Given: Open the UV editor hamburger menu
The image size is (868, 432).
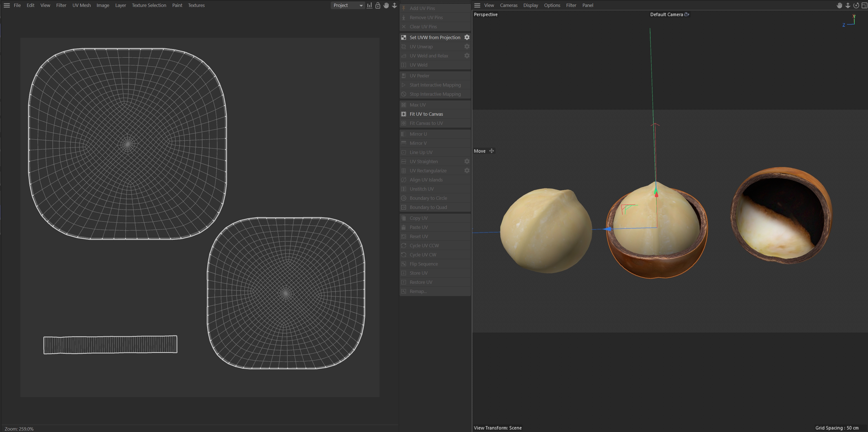Looking at the screenshot, I should tap(7, 5).
